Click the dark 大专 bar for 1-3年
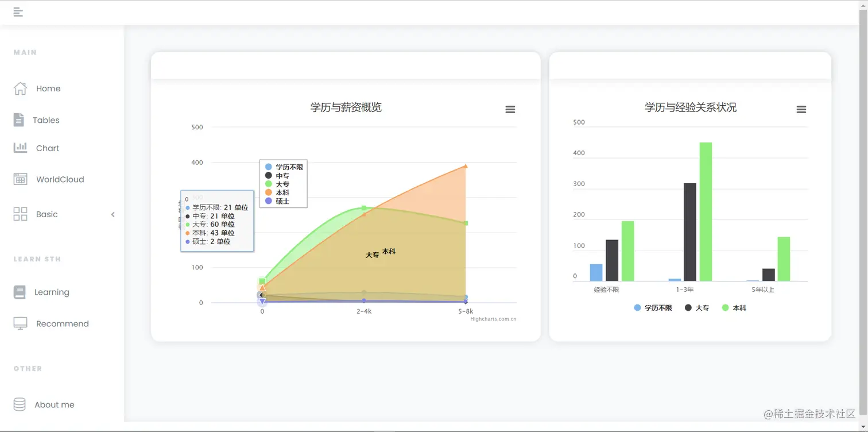Viewport: 868px width, 432px height. [x=690, y=232]
